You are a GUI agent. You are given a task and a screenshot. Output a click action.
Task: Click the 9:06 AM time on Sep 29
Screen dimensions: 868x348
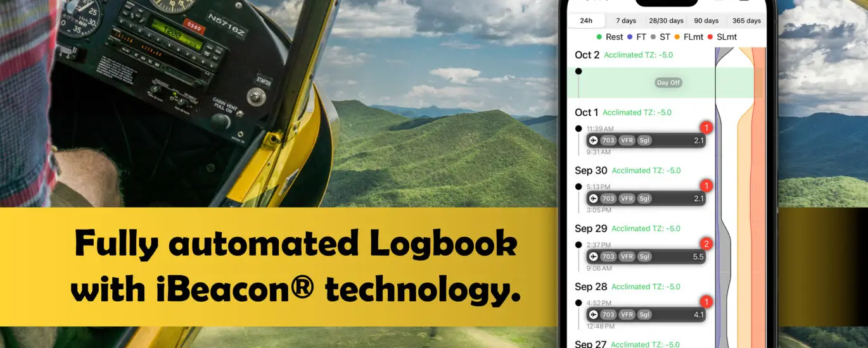pyautogui.click(x=599, y=268)
